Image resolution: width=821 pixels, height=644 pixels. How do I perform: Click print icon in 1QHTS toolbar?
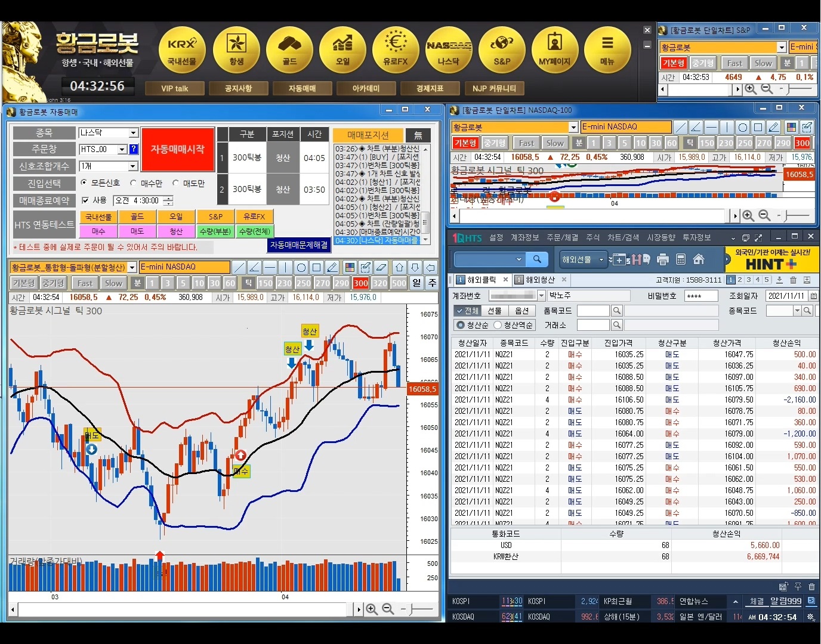coord(663,259)
